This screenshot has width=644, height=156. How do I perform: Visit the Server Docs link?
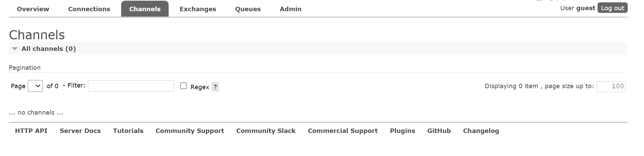click(80, 131)
